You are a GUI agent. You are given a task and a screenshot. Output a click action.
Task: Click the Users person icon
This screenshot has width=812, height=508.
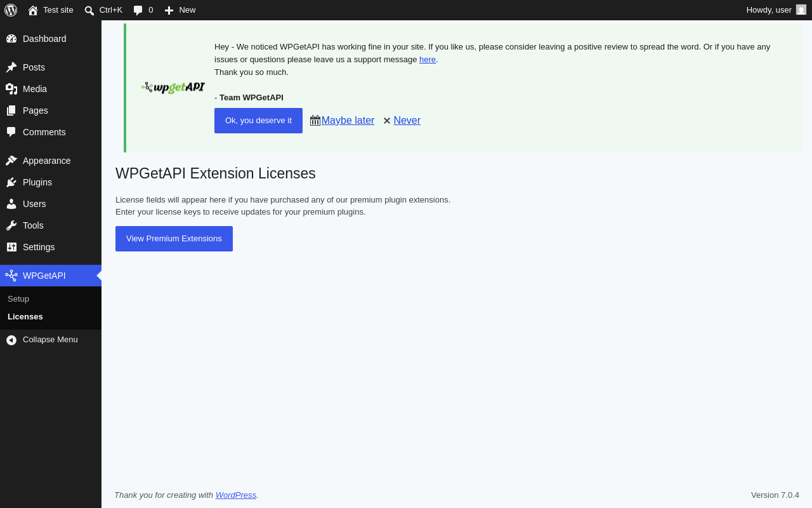(x=11, y=204)
